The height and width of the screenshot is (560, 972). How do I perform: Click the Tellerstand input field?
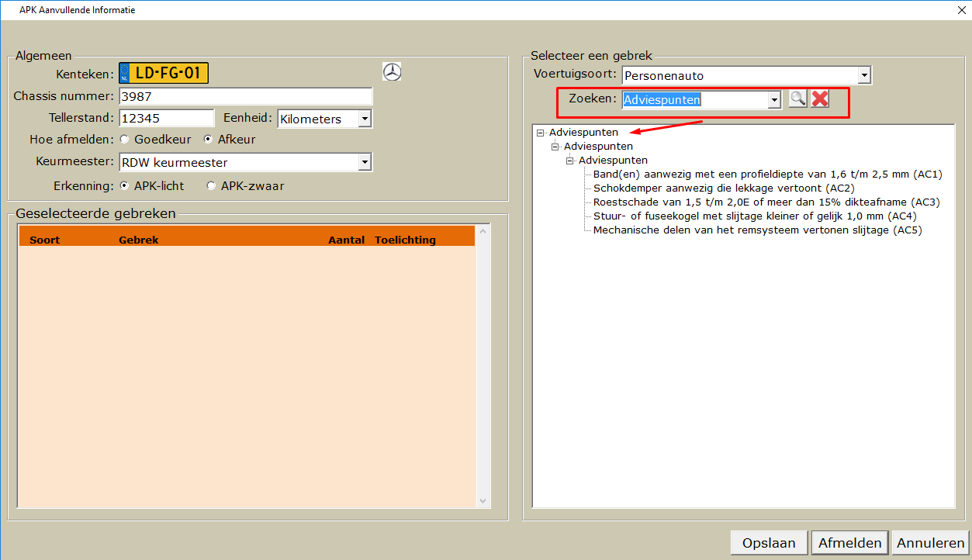tap(166, 118)
